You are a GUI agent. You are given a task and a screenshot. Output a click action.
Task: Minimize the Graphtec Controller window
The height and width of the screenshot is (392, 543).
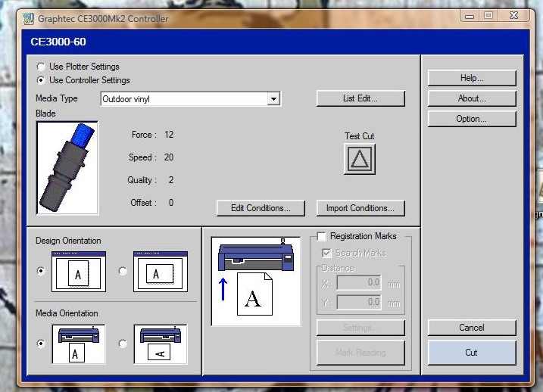pyautogui.click(x=470, y=16)
